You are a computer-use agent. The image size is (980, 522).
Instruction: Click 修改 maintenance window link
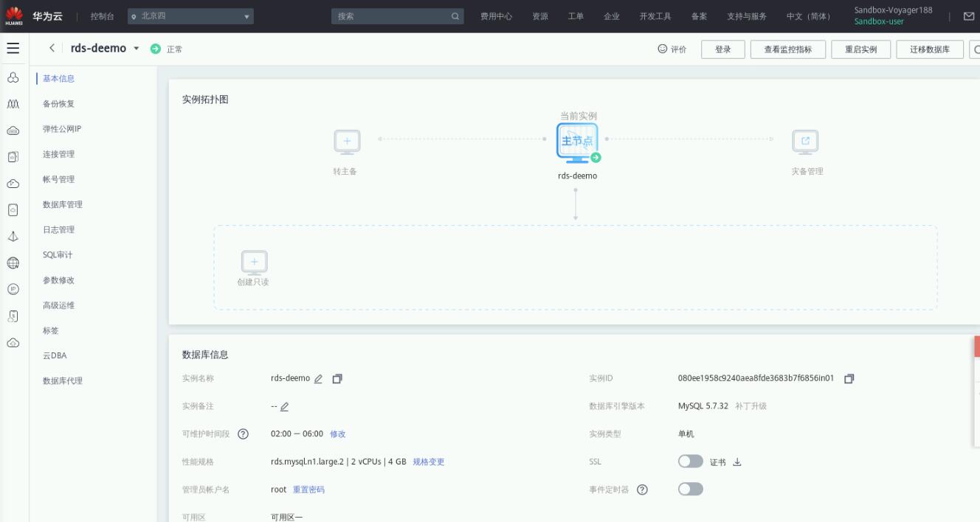point(338,434)
